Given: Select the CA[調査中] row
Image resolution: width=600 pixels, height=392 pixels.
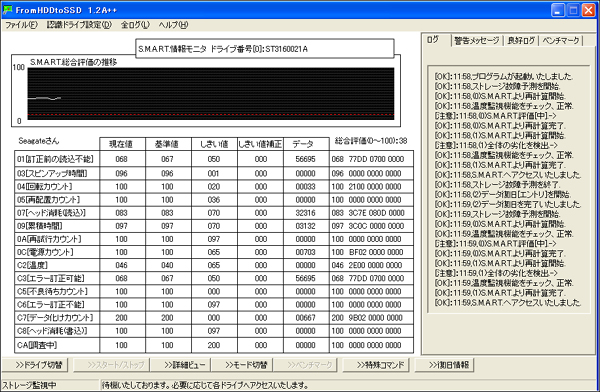Looking at the screenshot, I should pyautogui.click(x=214, y=345).
